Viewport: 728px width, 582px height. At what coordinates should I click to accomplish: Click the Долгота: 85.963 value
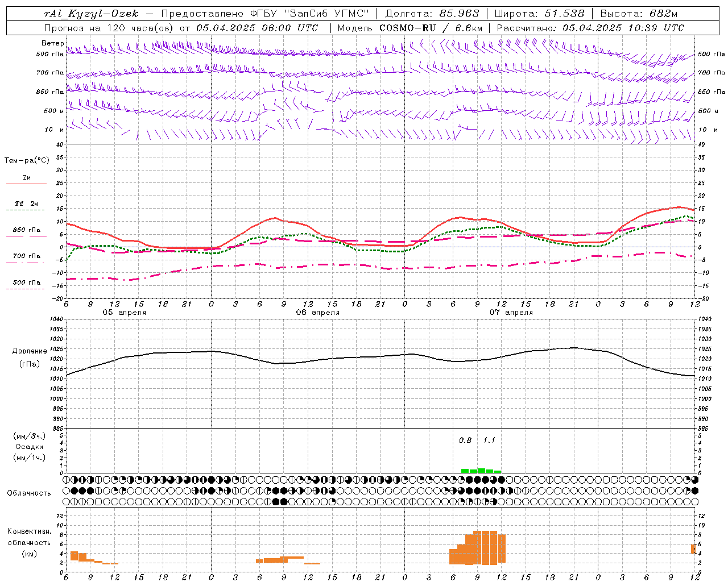[432, 14]
